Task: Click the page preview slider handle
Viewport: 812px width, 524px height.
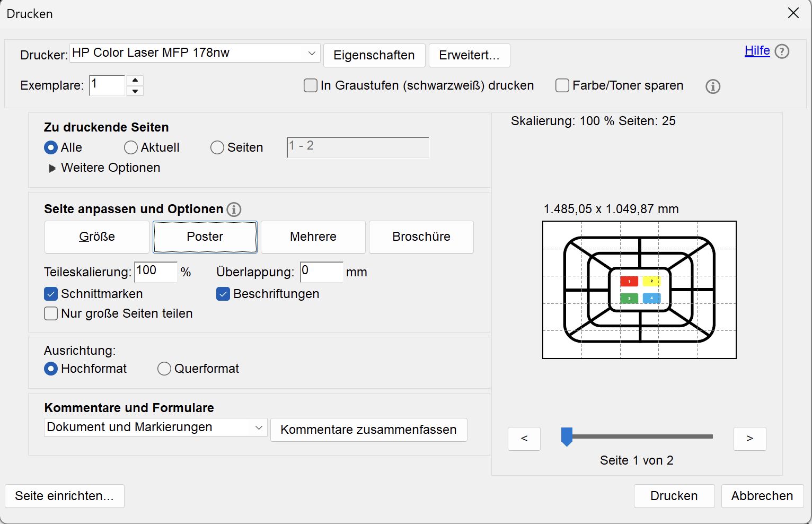Action: (567, 437)
